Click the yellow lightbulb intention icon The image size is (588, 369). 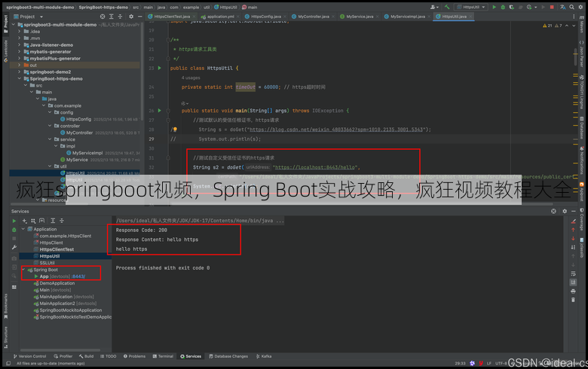tap(175, 130)
